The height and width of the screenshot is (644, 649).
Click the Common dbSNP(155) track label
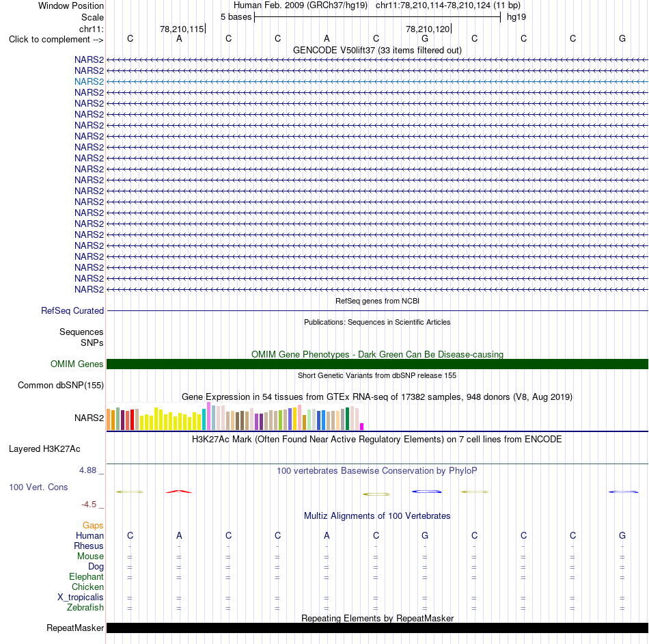tap(60, 385)
